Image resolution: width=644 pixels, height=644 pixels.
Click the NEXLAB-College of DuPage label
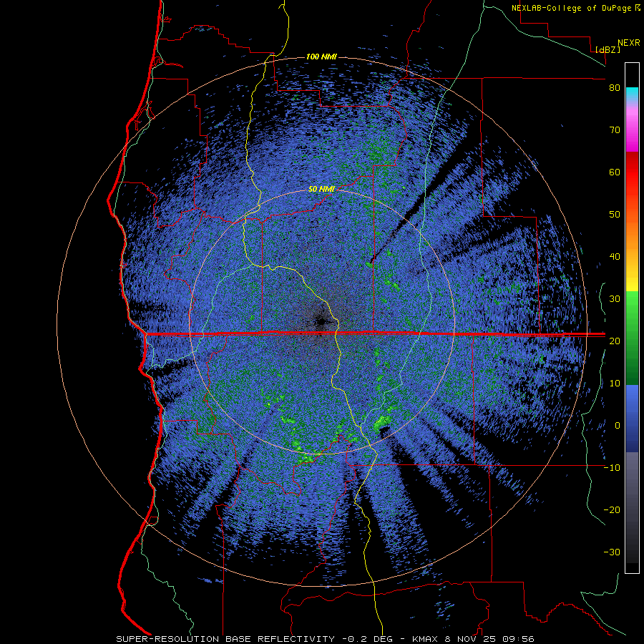[575, 8]
